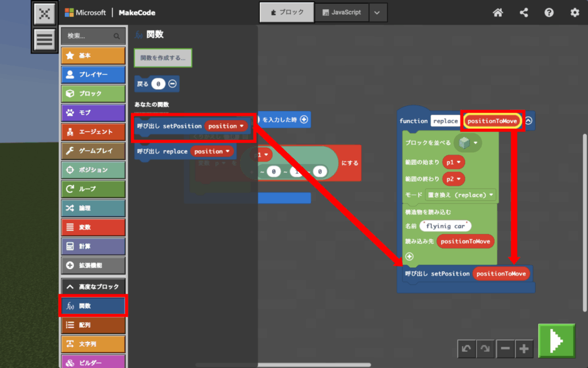Zoom in with the plus button

click(x=524, y=348)
